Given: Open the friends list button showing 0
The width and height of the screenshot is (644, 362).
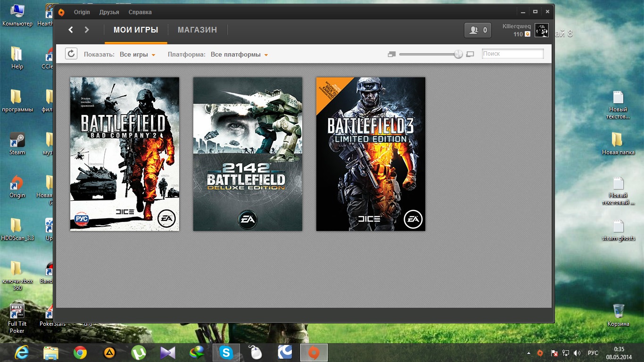Looking at the screenshot, I should pos(478,30).
